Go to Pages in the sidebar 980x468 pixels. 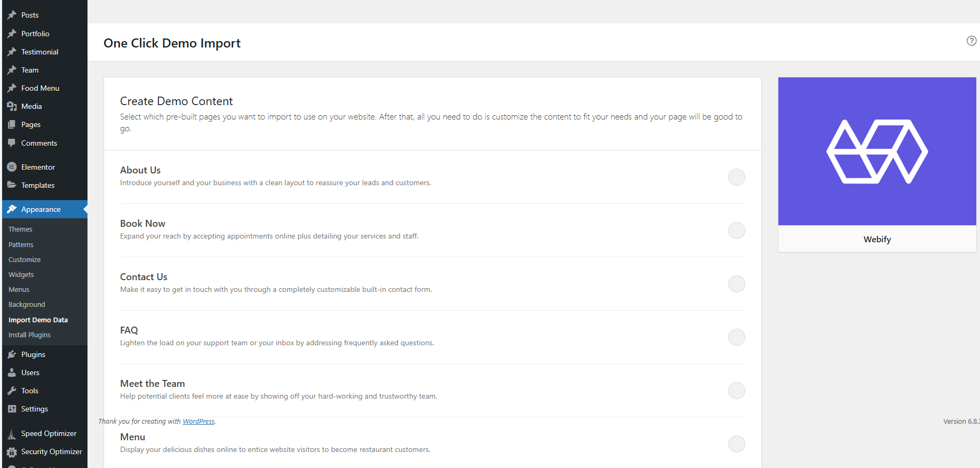point(45,124)
